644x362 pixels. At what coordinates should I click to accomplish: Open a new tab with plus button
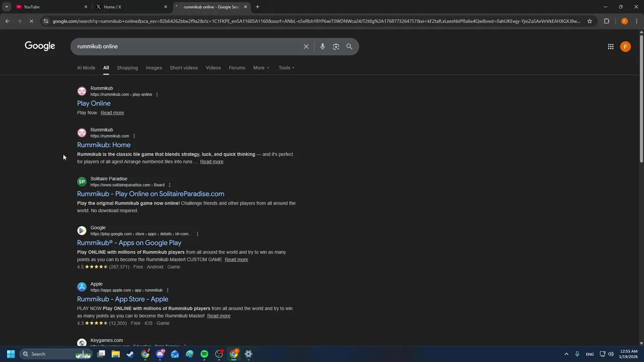tap(258, 7)
